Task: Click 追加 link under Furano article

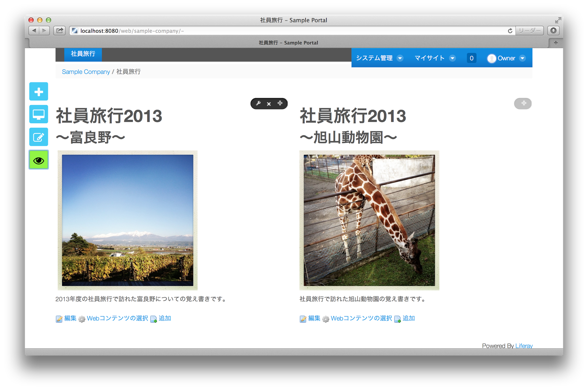Action: point(165,318)
